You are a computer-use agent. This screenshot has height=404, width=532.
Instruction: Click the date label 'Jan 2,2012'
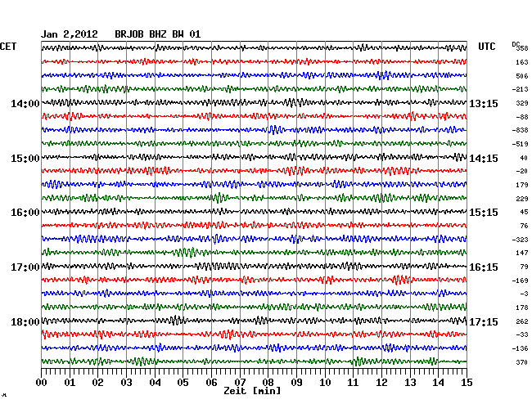pyautogui.click(x=70, y=34)
